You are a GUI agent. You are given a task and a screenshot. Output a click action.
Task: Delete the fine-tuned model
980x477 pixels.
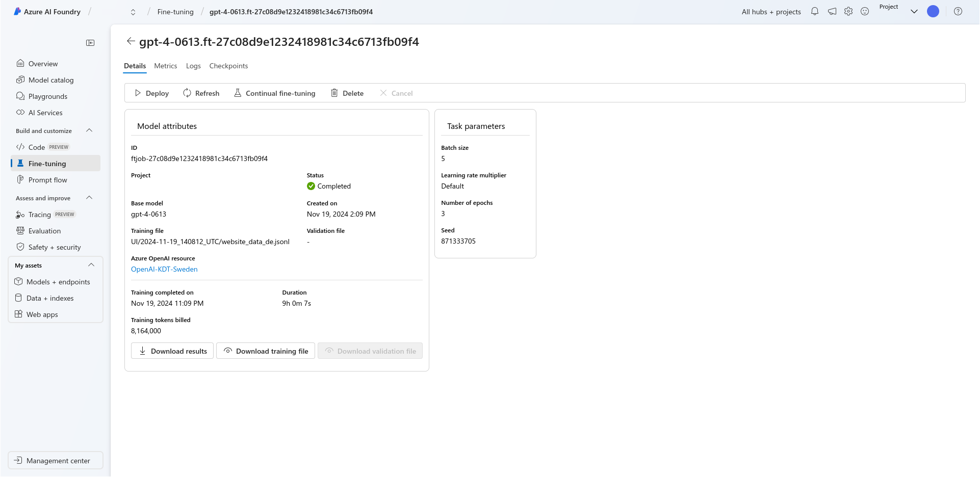click(347, 93)
